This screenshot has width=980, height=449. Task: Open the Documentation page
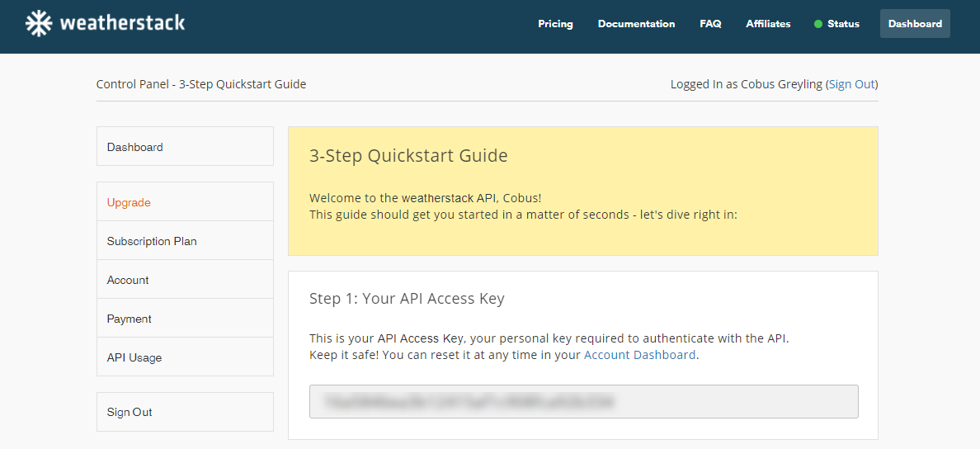[x=636, y=24]
